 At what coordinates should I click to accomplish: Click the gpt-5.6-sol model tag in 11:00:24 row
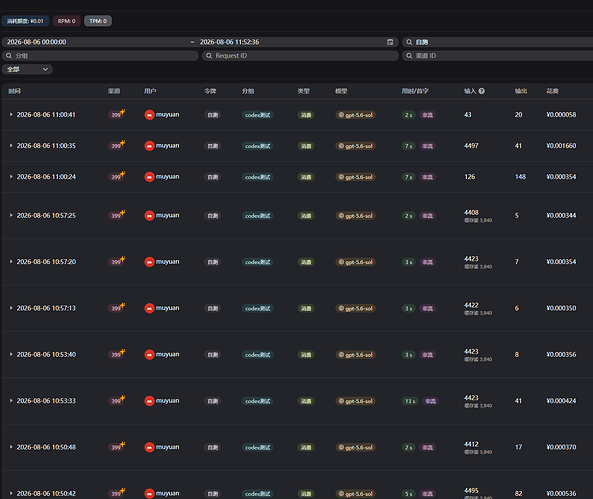coord(355,177)
